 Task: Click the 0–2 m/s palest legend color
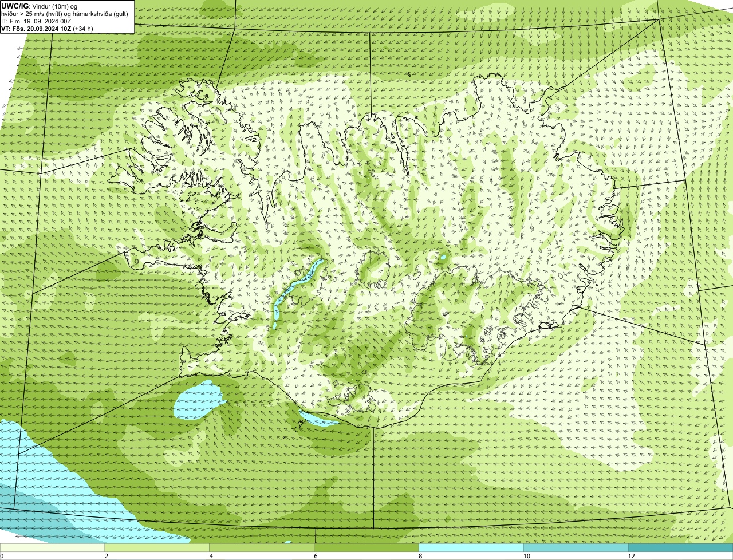pyautogui.click(x=53, y=548)
